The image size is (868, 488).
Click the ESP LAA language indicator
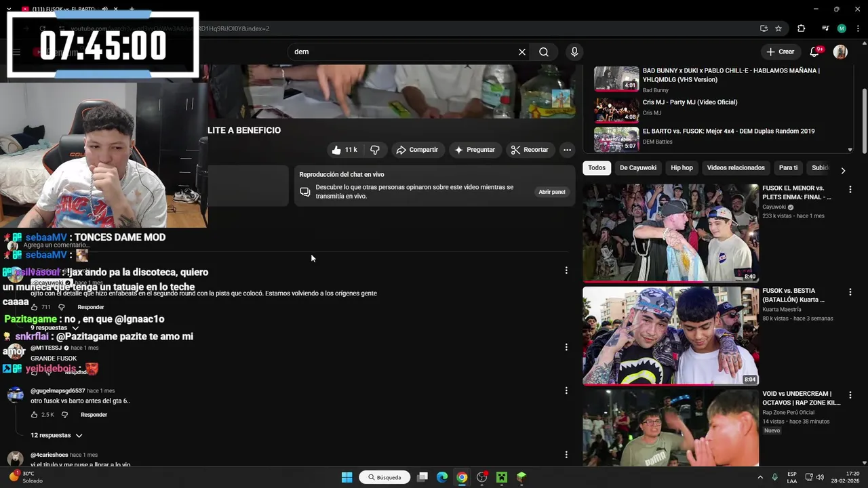(x=792, y=477)
